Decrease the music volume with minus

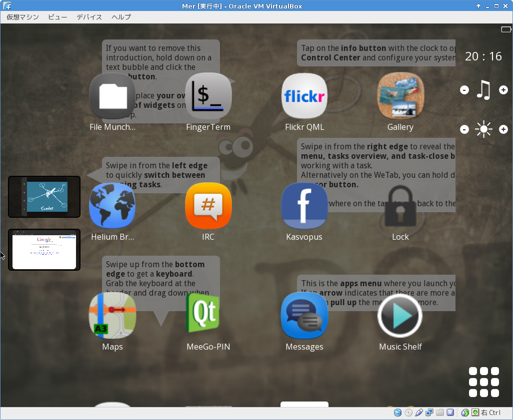pos(464,90)
